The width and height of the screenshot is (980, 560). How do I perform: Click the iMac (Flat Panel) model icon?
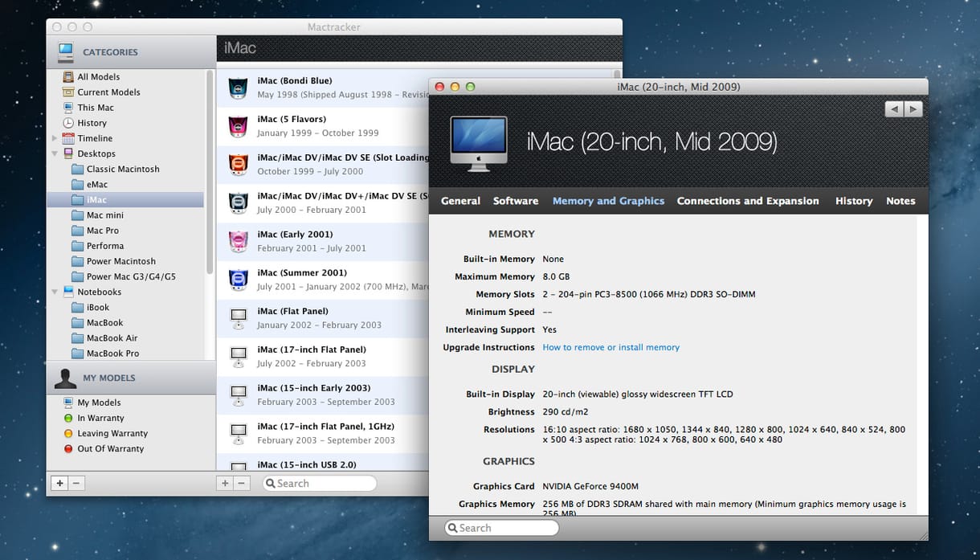tap(238, 318)
